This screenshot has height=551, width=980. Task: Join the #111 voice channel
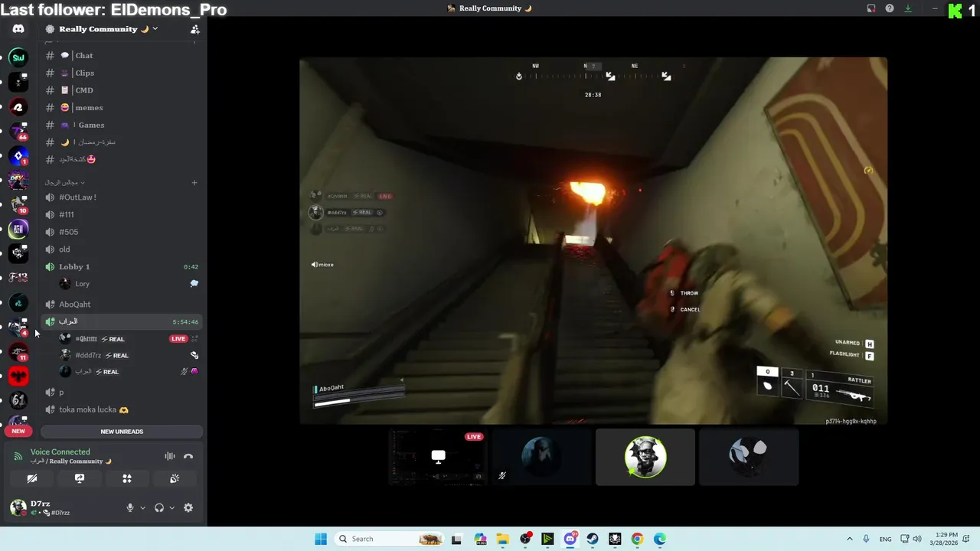pos(122,214)
